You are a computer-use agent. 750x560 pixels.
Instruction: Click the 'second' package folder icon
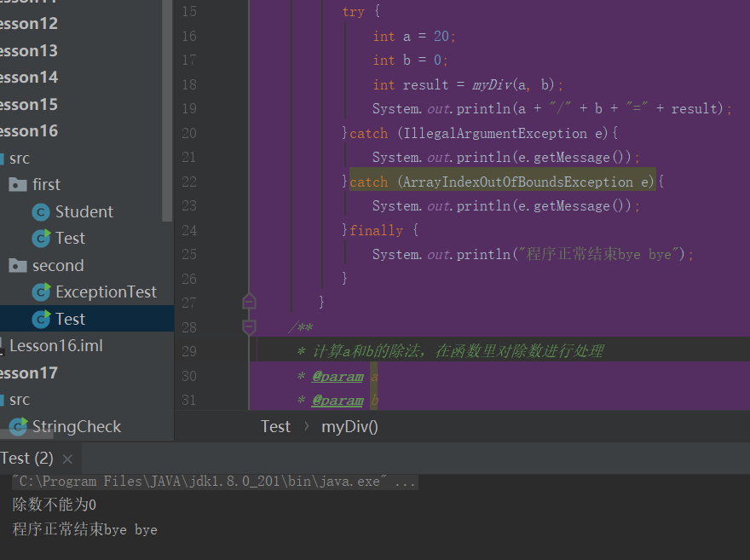point(18,266)
